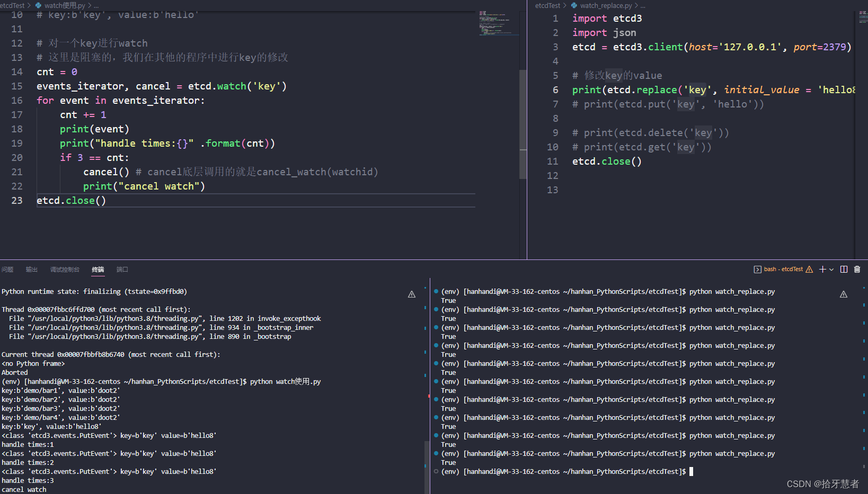
Task: Expand the '...' breadcrumb in the left editor
Action: (x=96, y=5)
